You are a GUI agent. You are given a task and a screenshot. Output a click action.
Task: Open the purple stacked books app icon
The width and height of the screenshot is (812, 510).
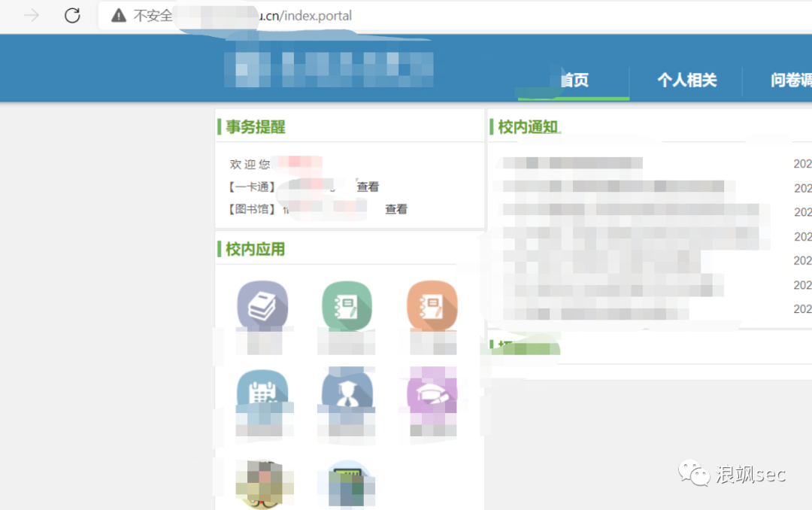[262, 305]
